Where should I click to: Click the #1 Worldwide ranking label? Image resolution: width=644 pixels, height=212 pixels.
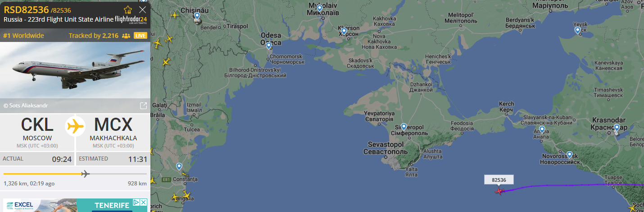pos(23,36)
